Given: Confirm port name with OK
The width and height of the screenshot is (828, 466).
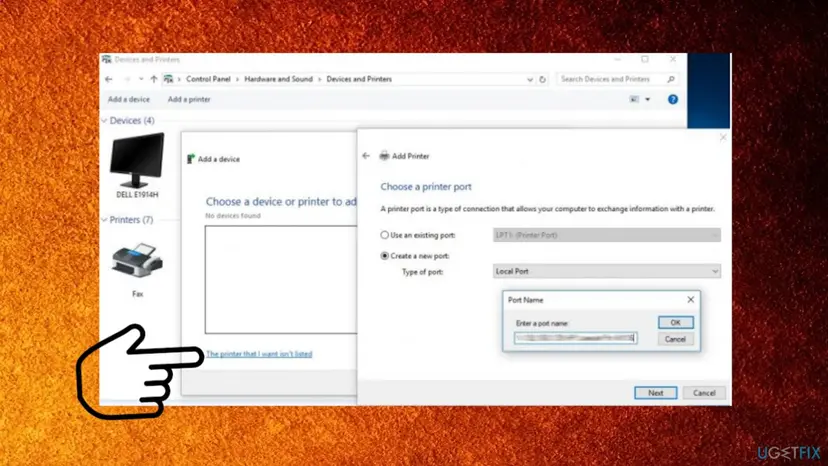Looking at the screenshot, I should 675,322.
